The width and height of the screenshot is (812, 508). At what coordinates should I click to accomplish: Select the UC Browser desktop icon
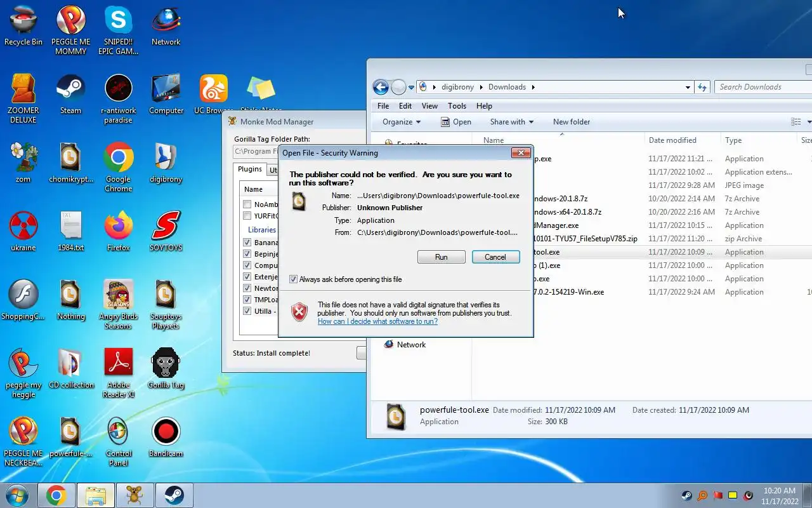coord(214,95)
